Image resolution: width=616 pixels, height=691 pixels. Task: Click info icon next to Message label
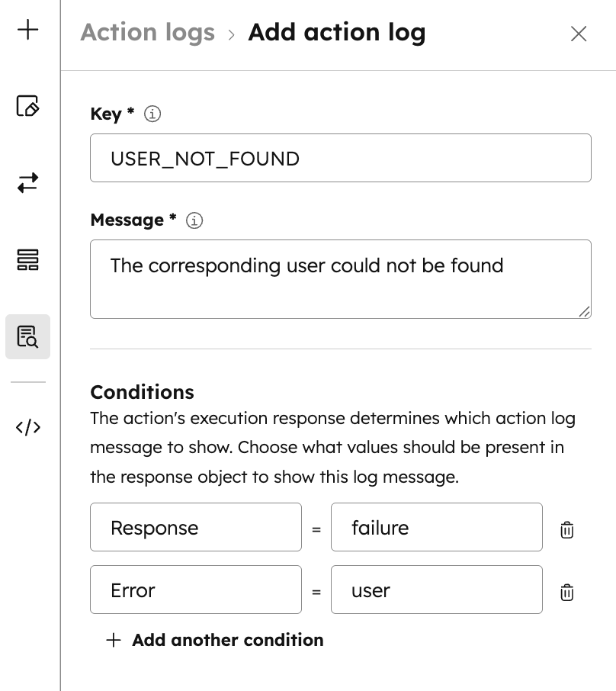[194, 220]
